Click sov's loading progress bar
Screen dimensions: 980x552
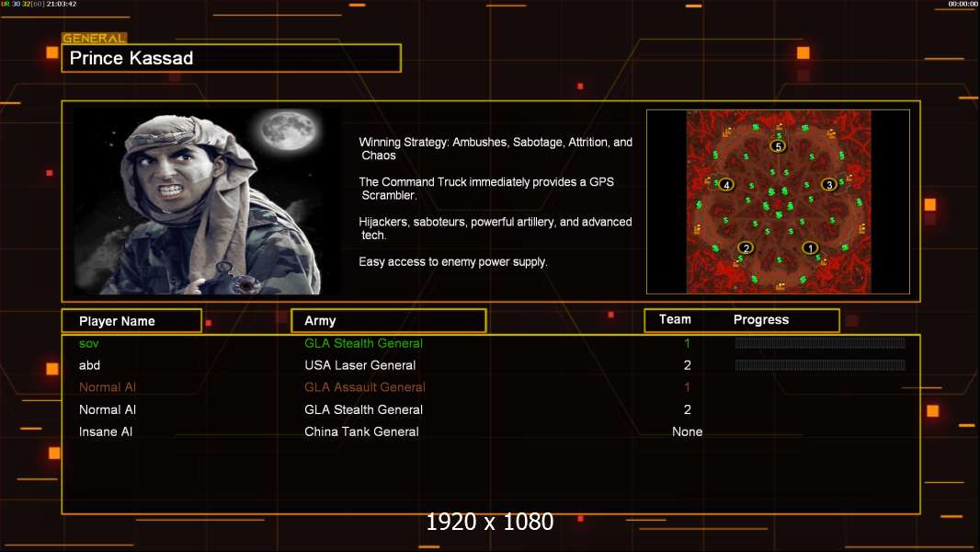(x=820, y=342)
